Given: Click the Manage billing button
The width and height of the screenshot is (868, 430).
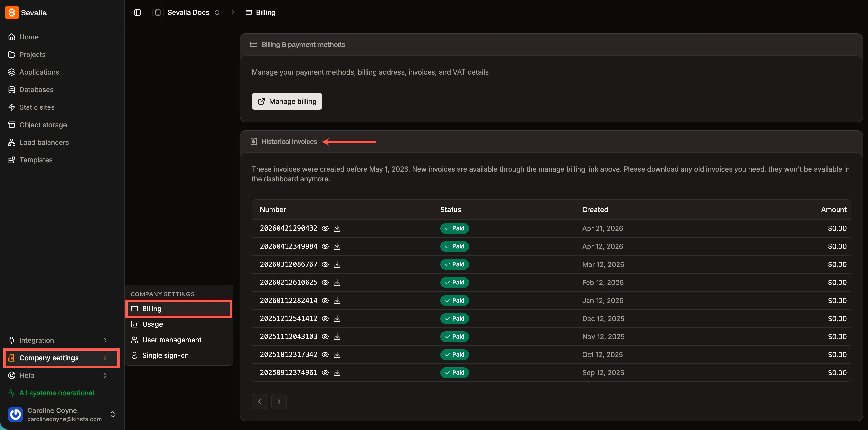Looking at the screenshot, I should tap(287, 101).
